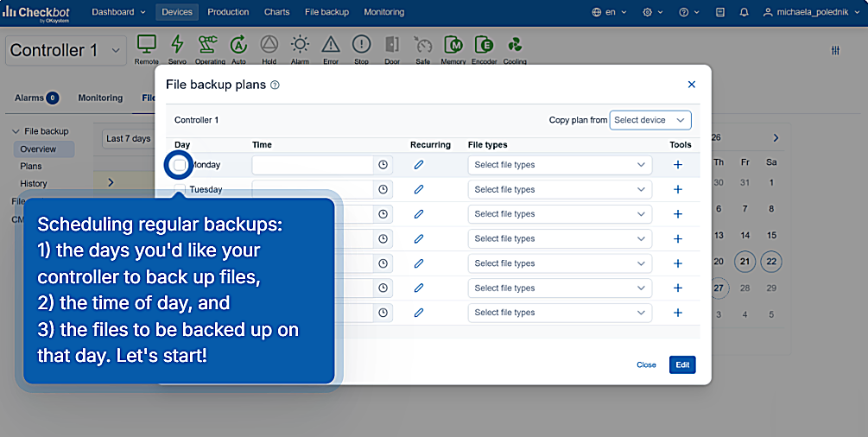Viewport: 868px width, 437px height.
Task: Click the help icon beside File backup plans
Action: click(x=275, y=85)
